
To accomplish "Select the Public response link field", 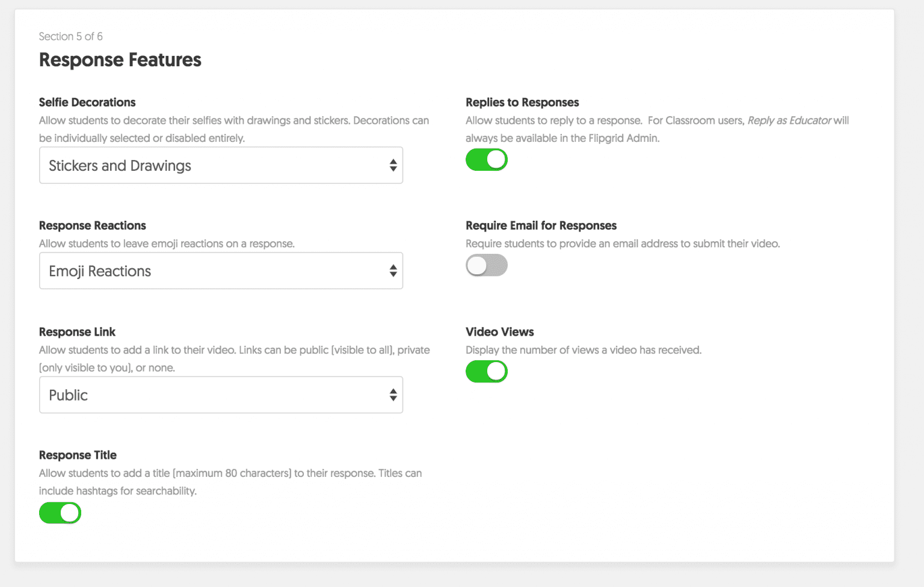I will pos(180,395).
